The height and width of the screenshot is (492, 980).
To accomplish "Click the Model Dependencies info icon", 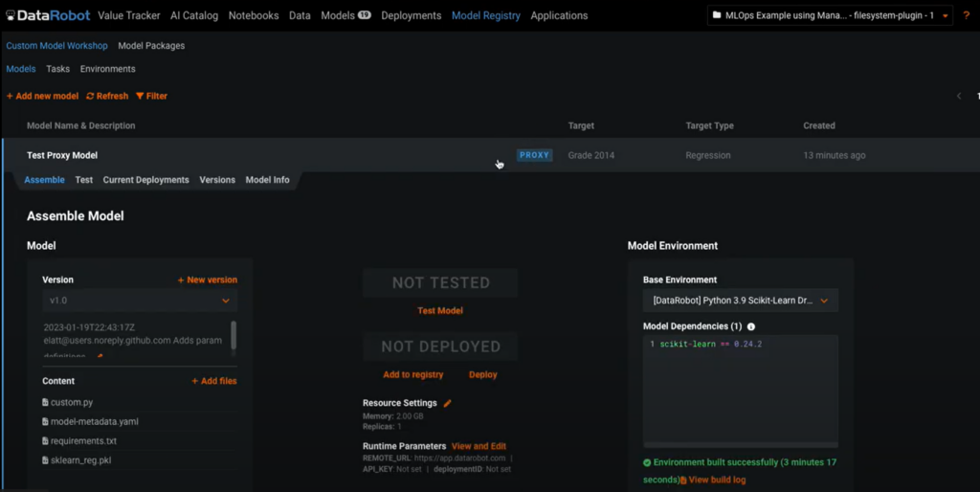I will [x=750, y=326].
